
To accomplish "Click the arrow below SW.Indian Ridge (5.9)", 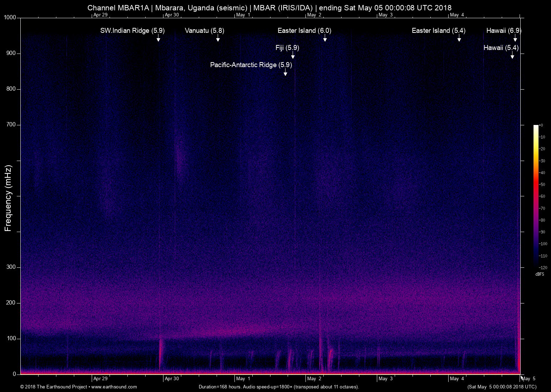I will 158,38.
